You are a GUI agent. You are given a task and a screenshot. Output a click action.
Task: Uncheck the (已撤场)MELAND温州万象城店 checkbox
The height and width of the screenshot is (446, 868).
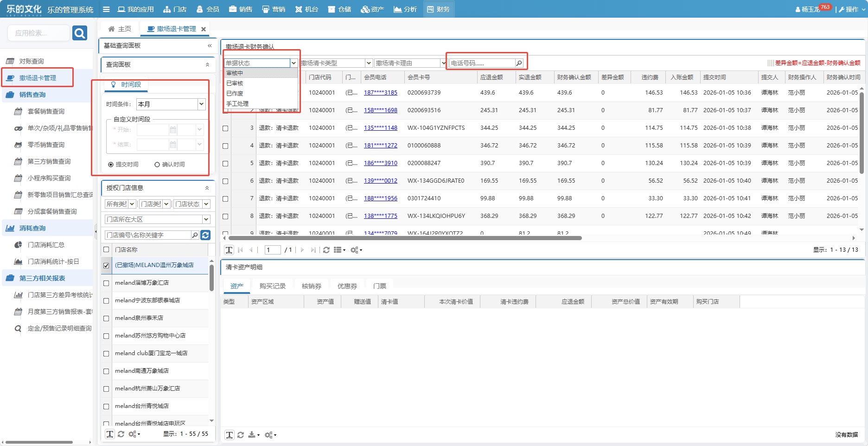[106, 265]
